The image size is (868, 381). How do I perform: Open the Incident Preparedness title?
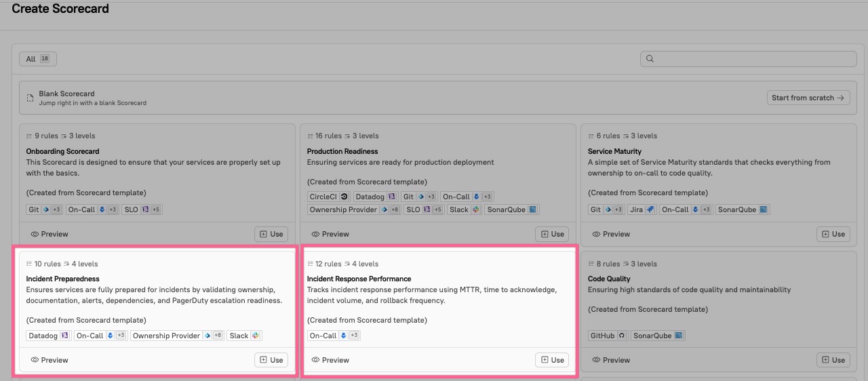coord(62,279)
